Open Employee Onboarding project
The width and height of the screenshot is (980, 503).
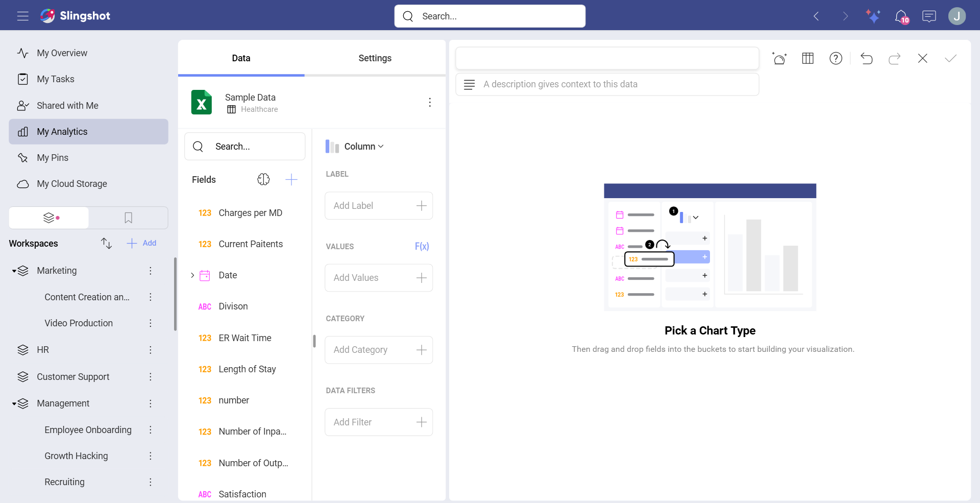click(x=88, y=430)
